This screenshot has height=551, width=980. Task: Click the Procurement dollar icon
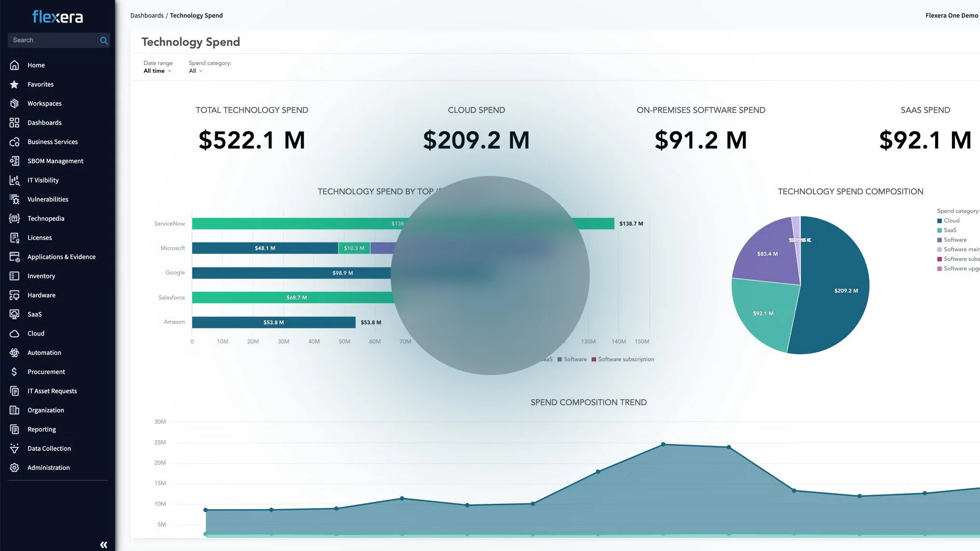(x=14, y=372)
